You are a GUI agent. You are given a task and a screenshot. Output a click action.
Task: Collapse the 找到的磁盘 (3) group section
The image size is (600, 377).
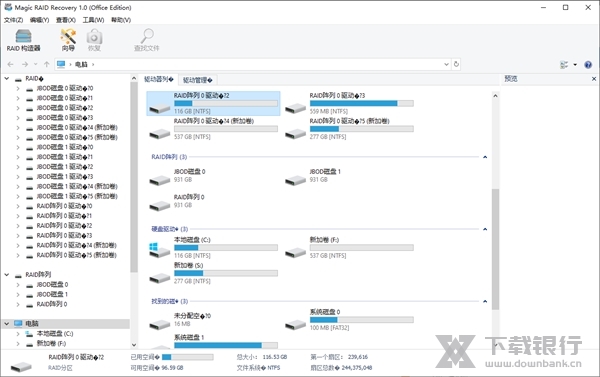485,301
